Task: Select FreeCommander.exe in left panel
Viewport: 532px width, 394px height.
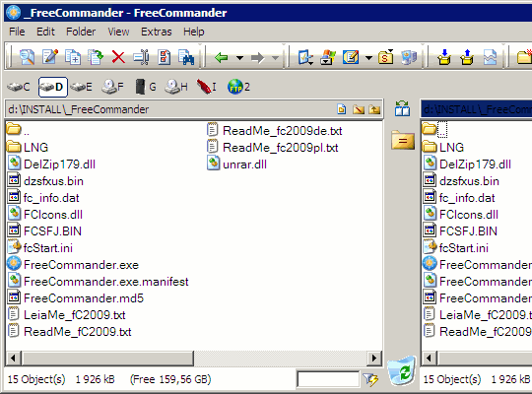Action: click(x=73, y=264)
